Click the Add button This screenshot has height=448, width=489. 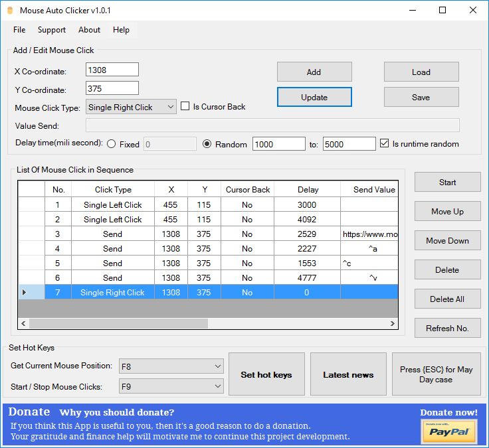click(314, 72)
